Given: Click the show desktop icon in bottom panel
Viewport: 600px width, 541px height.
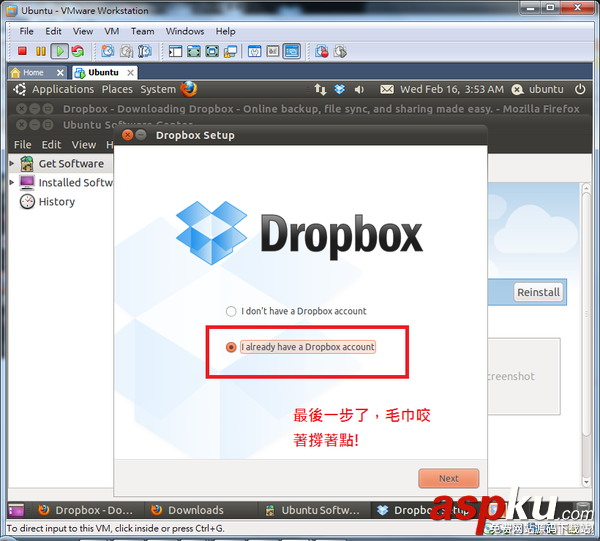Looking at the screenshot, I should tap(16, 510).
